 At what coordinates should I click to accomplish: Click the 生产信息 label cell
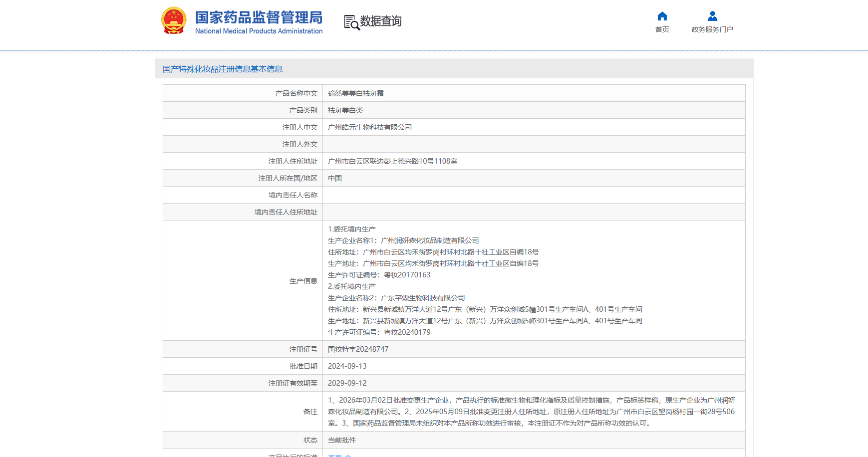click(243, 281)
